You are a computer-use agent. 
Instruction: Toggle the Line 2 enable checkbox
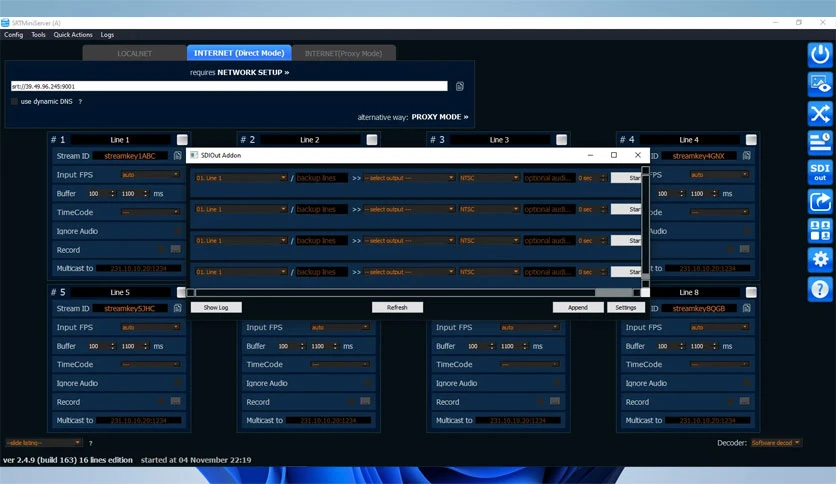[x=372, y=140]
